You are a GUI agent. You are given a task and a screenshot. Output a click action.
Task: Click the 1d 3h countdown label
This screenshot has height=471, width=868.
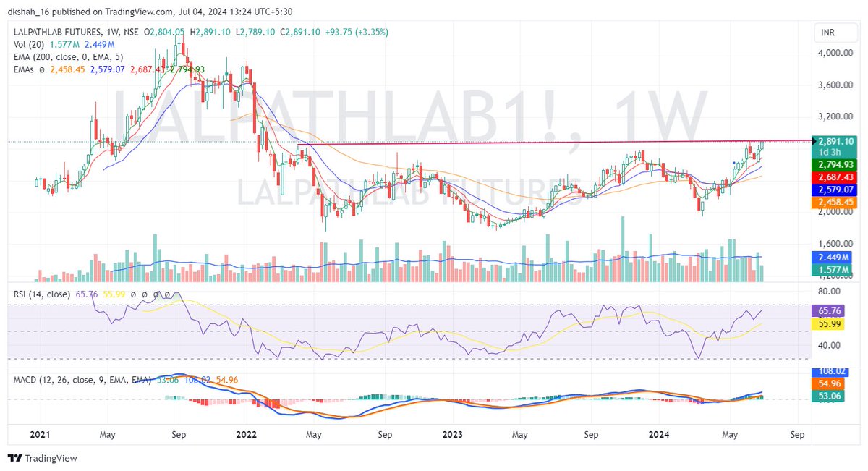[833, 153]
